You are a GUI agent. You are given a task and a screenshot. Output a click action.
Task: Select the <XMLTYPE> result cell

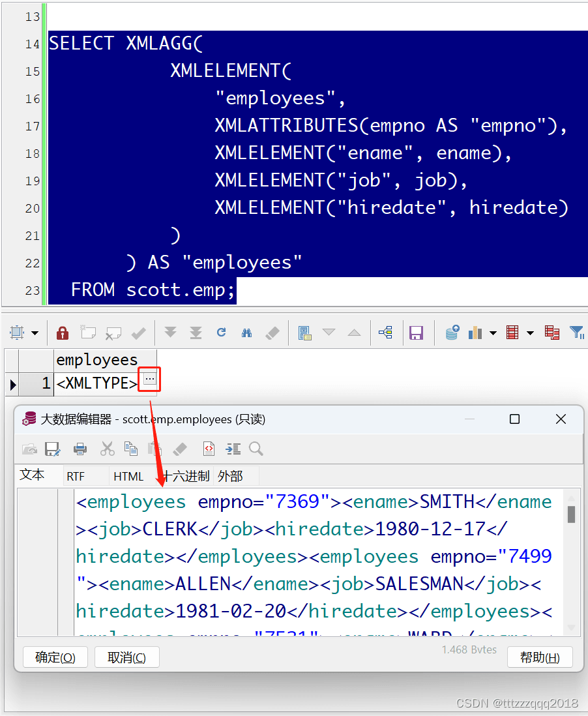click(x=96, y=383)
